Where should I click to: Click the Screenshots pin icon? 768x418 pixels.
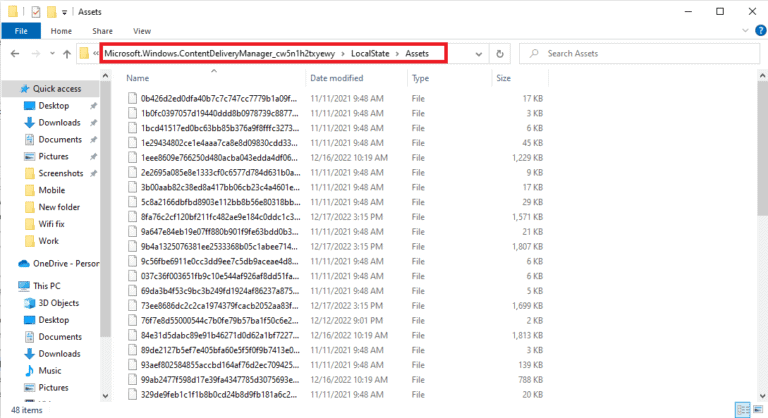(93, 173)
